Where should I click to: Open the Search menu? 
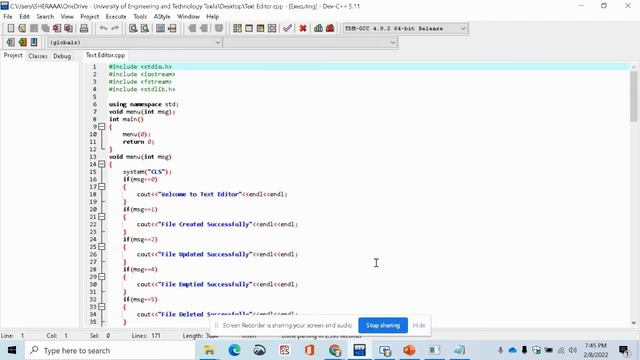point(45,17)
